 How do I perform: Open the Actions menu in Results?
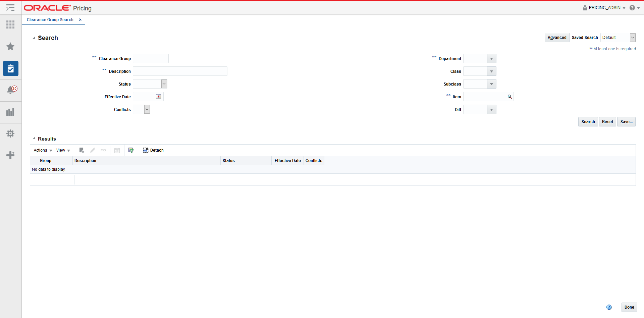(x=42, y=150)
